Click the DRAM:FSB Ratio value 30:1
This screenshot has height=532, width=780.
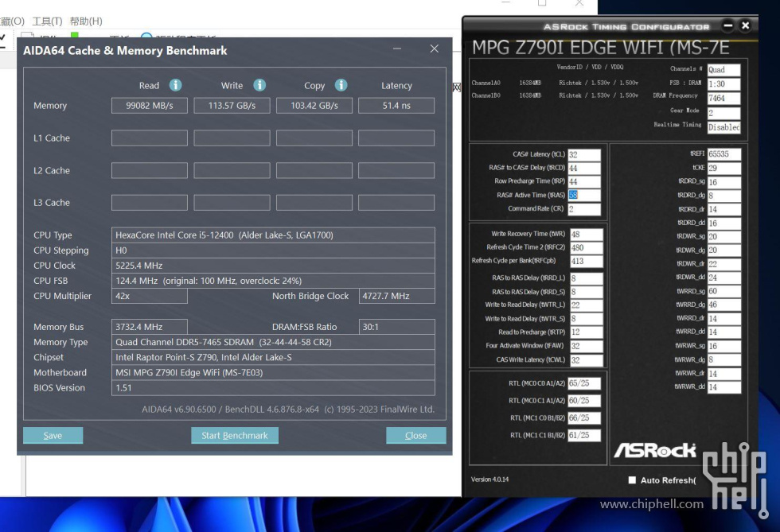[396, 327]
